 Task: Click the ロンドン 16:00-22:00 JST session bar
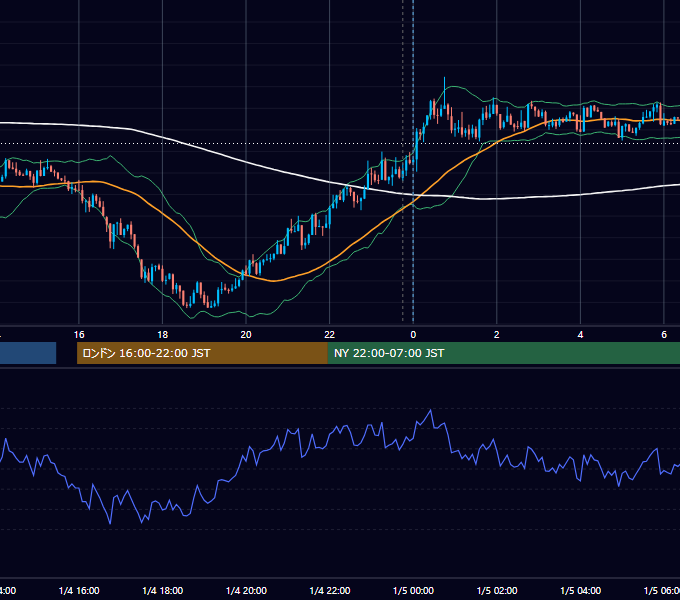(x=202, y=353)
